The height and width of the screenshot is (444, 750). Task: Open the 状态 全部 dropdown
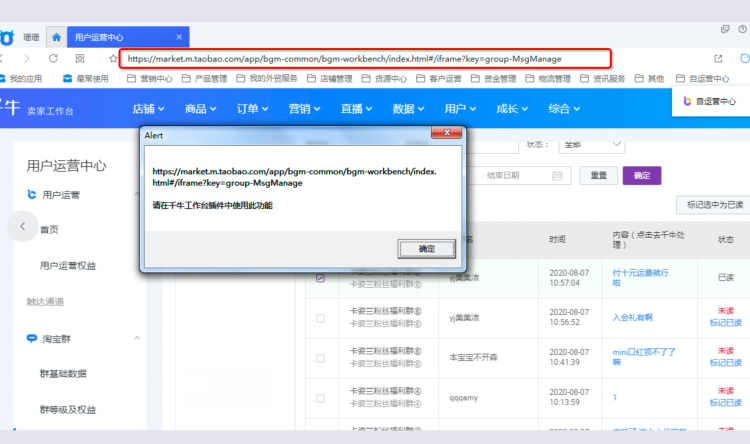(592, 144)
